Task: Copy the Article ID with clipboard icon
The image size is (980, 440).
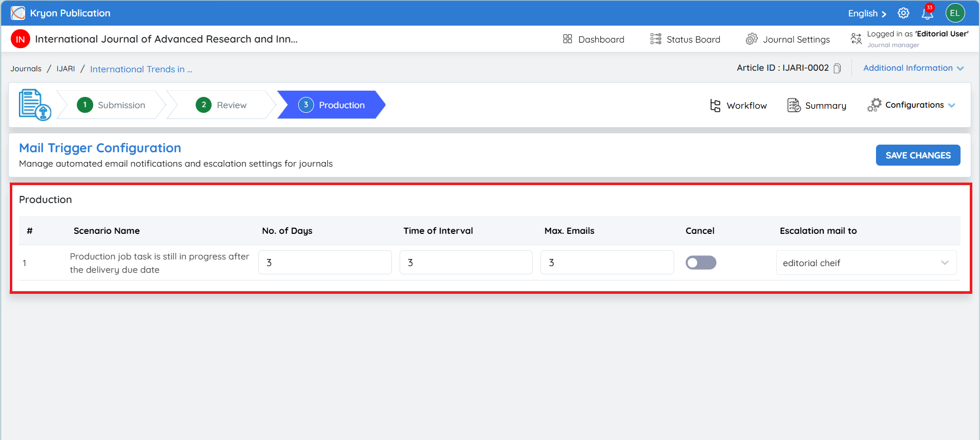Action: click(x=837, y=68)
